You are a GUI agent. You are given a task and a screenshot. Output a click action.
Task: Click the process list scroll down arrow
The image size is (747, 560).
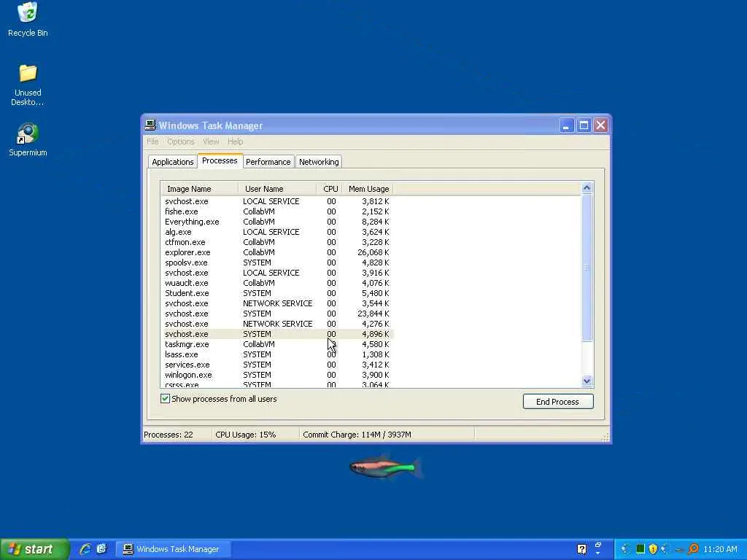click(587, 381)
